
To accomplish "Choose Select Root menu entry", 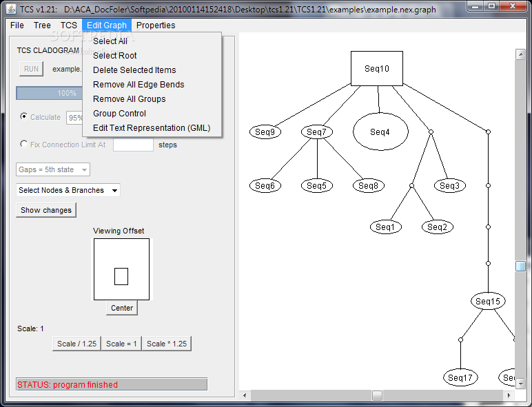I will point(152,56).
